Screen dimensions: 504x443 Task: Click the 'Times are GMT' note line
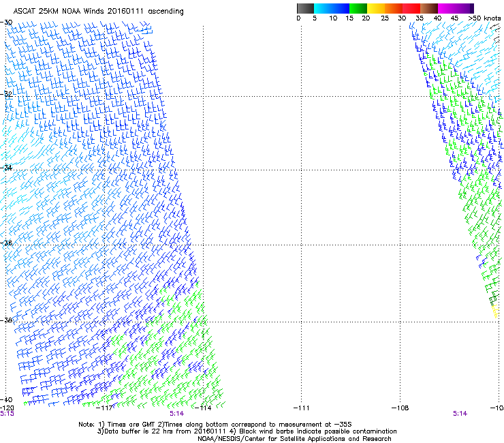(215, 425)
